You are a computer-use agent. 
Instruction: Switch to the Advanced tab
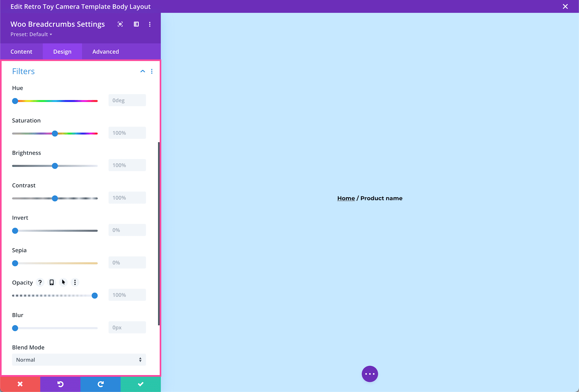(106, 51)
